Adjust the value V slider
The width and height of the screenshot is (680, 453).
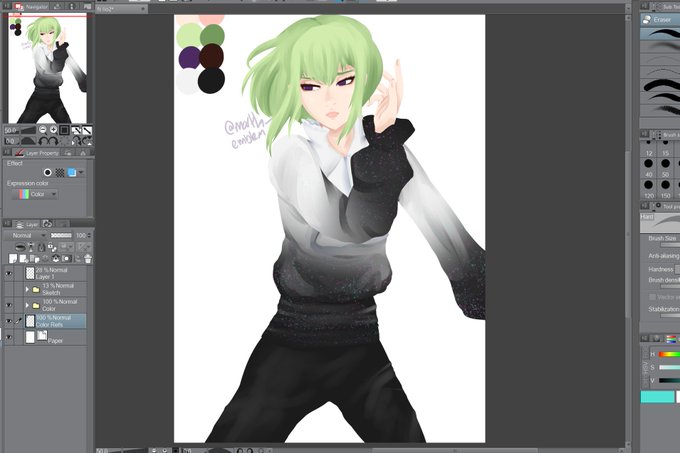coord(669,380)
